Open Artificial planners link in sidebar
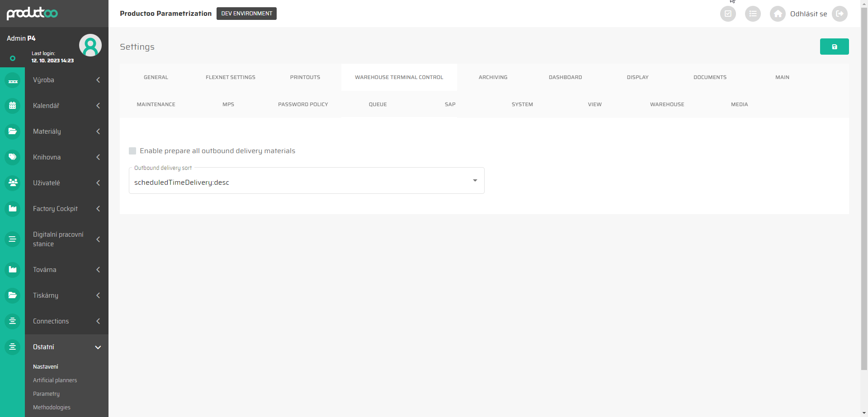The image size is (868, 417). pos(55,380)
